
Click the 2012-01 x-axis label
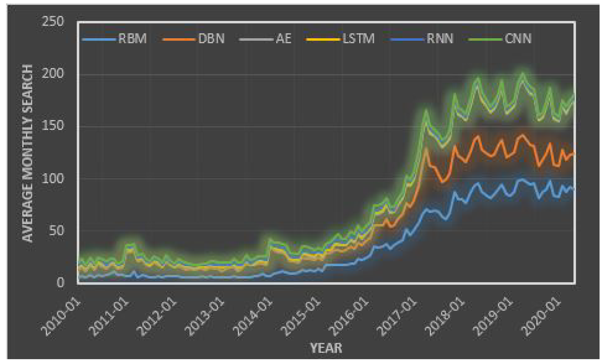(157, 317)
